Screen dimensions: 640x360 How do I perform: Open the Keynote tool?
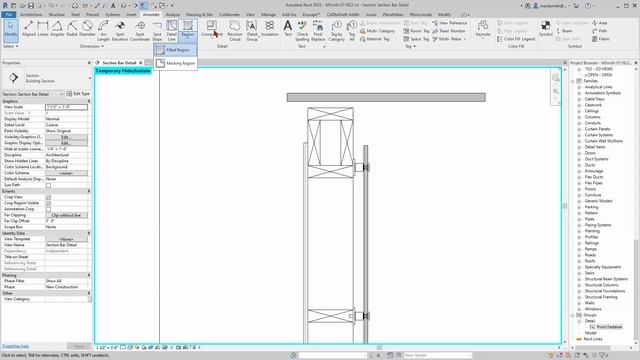(x=483, y=29)
